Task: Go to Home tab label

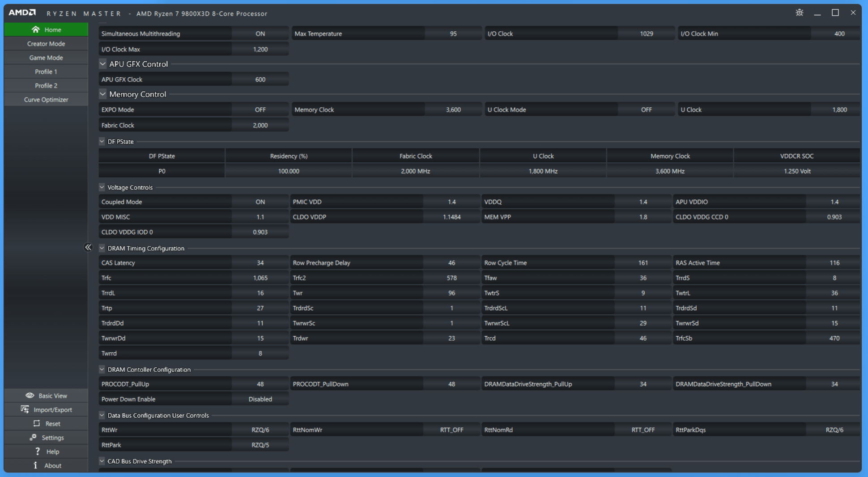Action: (x=53, y=30)
